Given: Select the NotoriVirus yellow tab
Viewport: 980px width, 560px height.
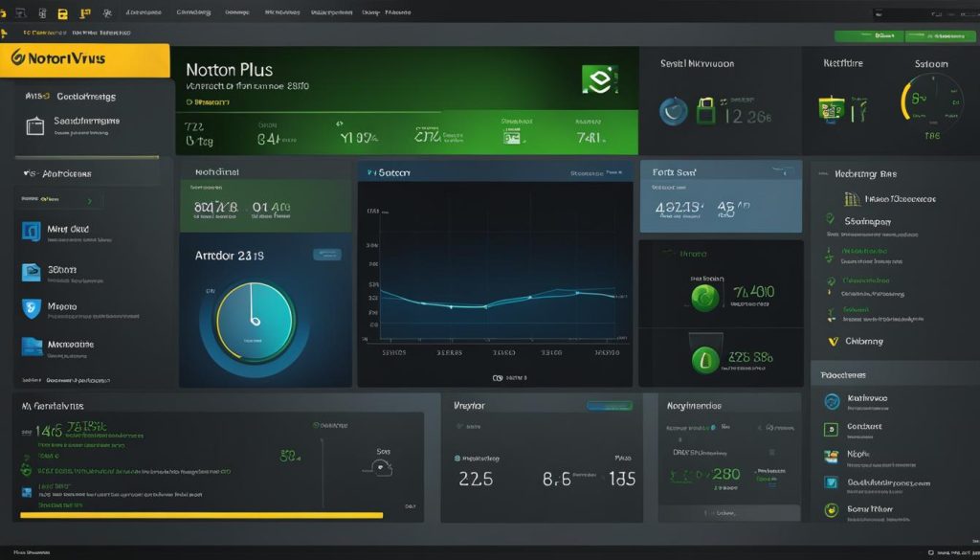Looking at the screenshot, I should 84,58.
